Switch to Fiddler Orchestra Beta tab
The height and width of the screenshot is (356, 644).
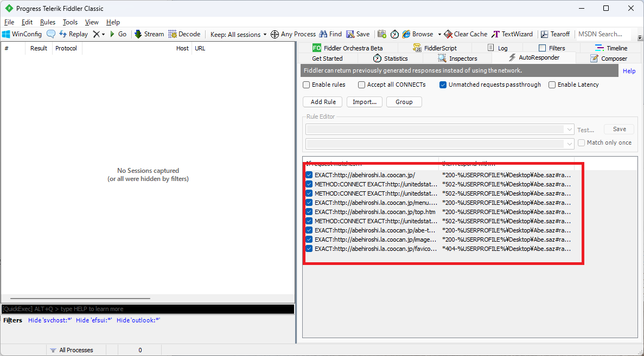pyautogui.click(x=347, y=48)
